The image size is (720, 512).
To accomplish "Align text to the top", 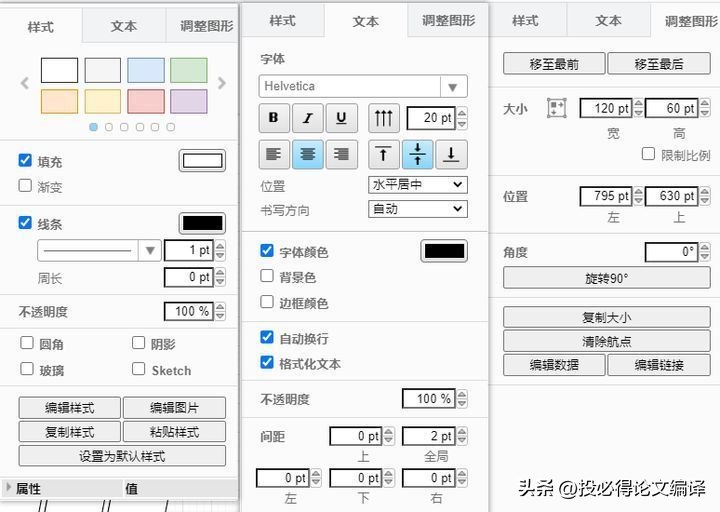I will coord(383,154).
